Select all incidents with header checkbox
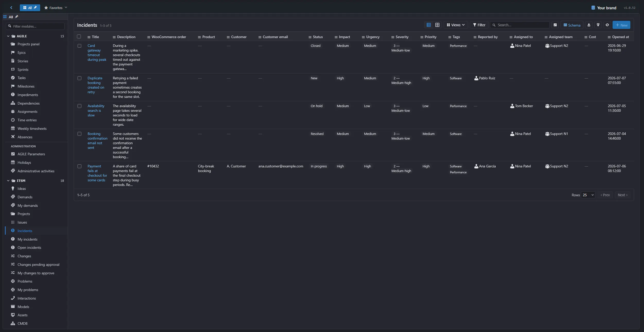The width and height of the screenshot is (644, 332). 79,37
